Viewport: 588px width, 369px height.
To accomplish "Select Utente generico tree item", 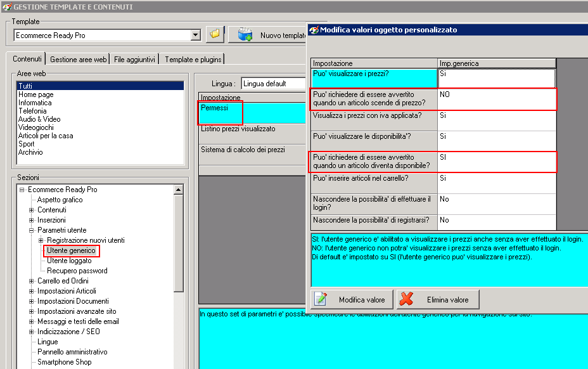I will click(71, 250).
